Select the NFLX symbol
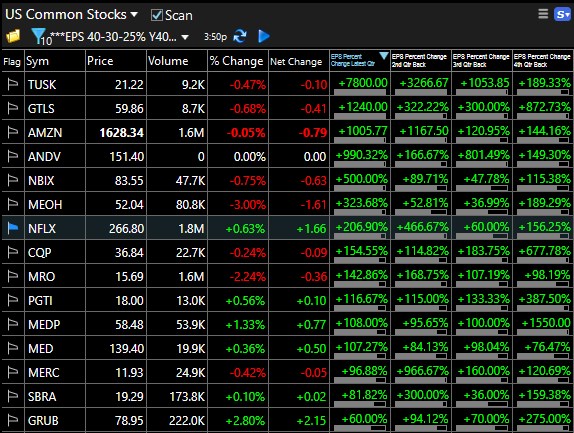574x433 pixels. 42,229
